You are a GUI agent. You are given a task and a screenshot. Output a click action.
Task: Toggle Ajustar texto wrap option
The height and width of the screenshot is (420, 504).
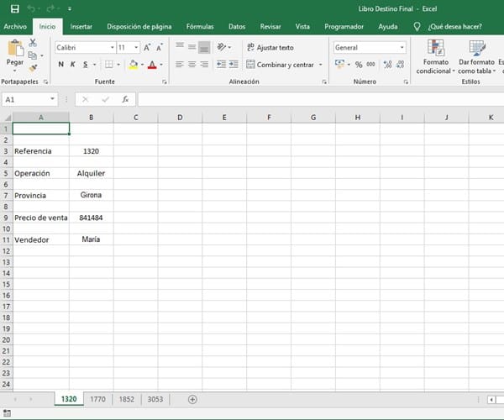pos(270,48)
